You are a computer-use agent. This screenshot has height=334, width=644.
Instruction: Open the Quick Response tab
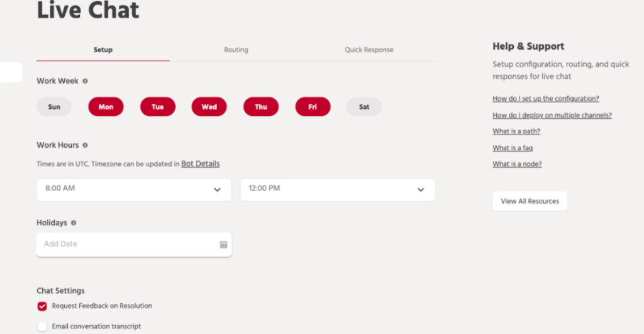point(369,50)
